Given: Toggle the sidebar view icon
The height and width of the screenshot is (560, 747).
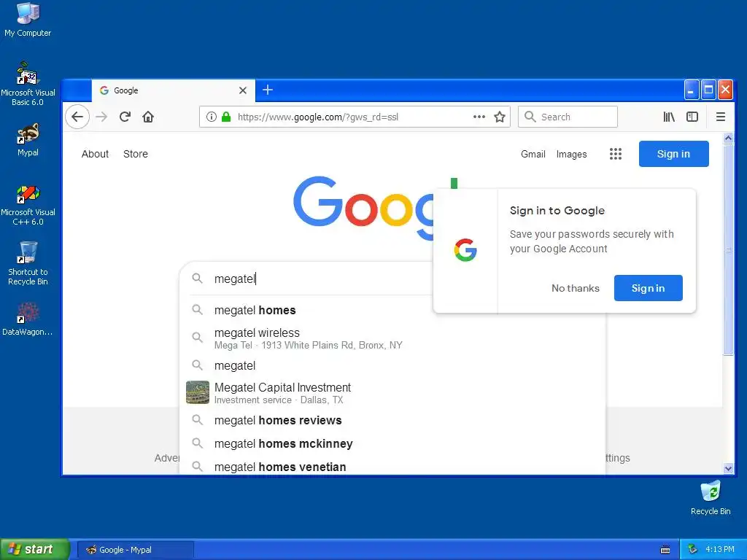Looking at the screenshot, I should click(x=692, y=117).
